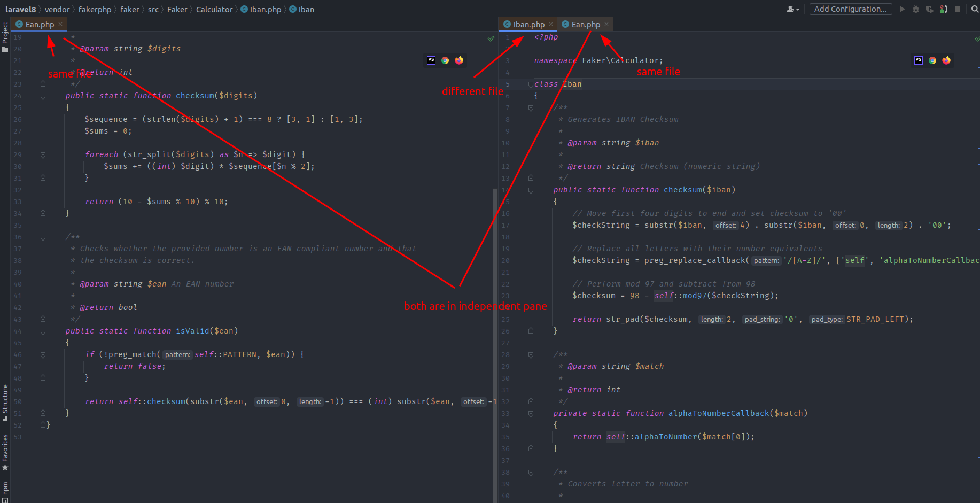Click 'return false;' in left editor
The image size is (980, 503).
[x=135, y=366]
